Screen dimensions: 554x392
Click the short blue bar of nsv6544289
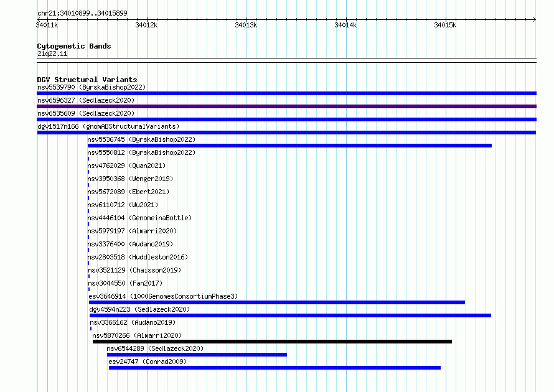[197, 355]
